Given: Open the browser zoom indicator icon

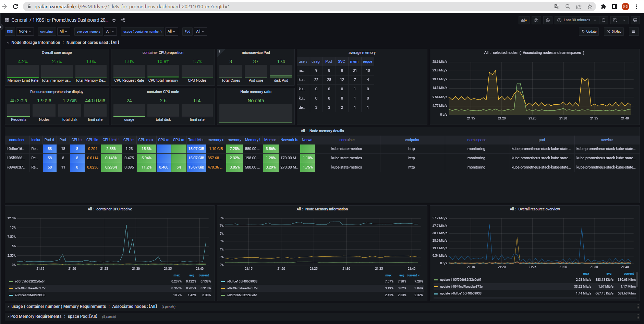Looking at the screenshot, I should coord(568,7).
